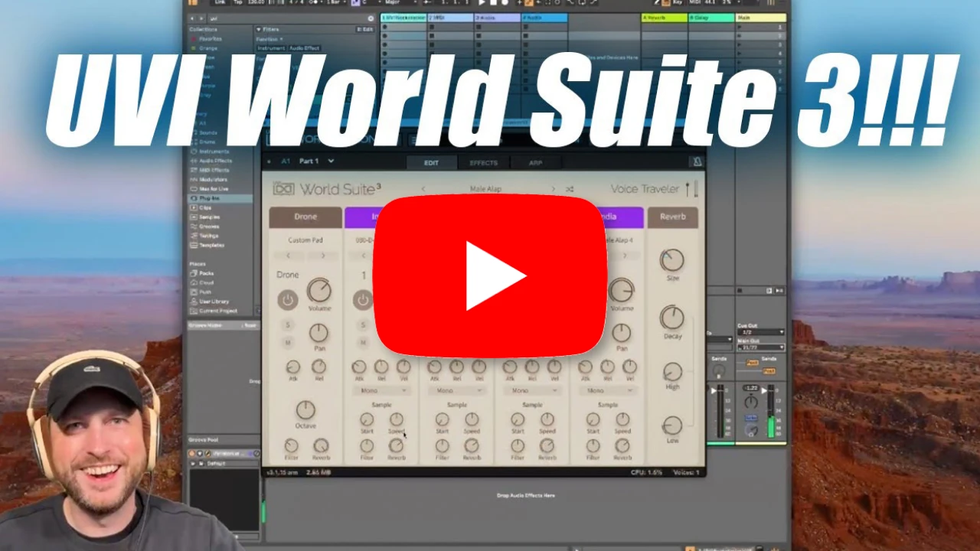The height and width of the screenshot is (551, 980).
Task: Click the shuffle preset icon in World Suite
Action: coord(570,189)
